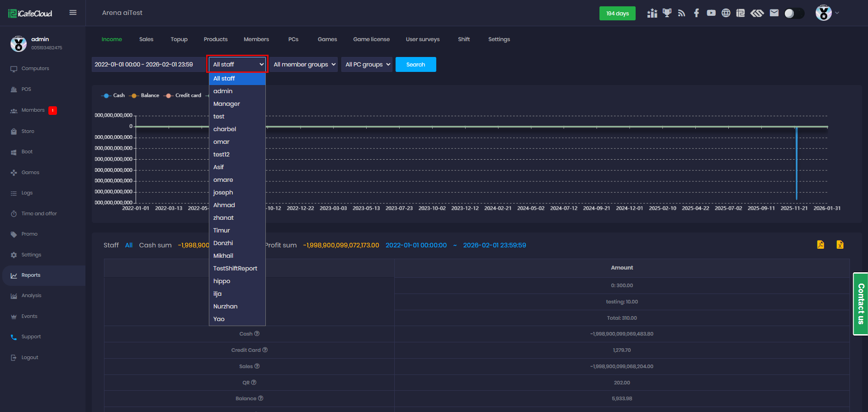Click the trophy icon in top bar
Viewport: 868px width, 412px height.
667,13
